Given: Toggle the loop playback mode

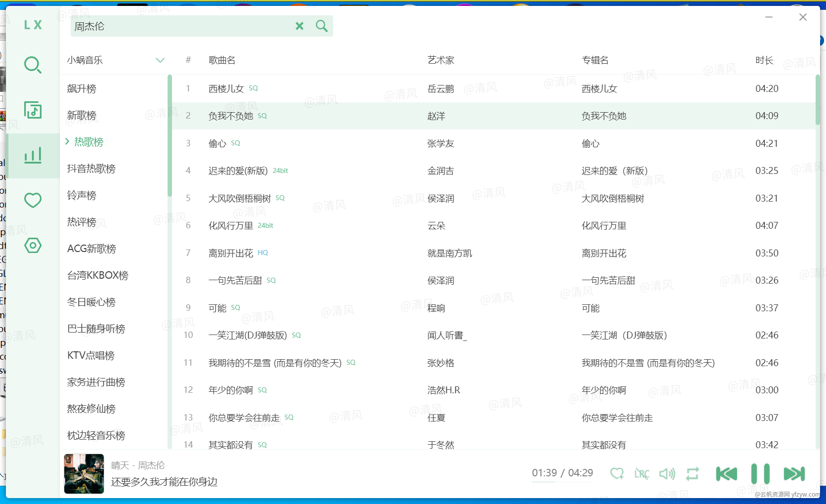Looking at the screenshot, I should click(x=693, y=473).
